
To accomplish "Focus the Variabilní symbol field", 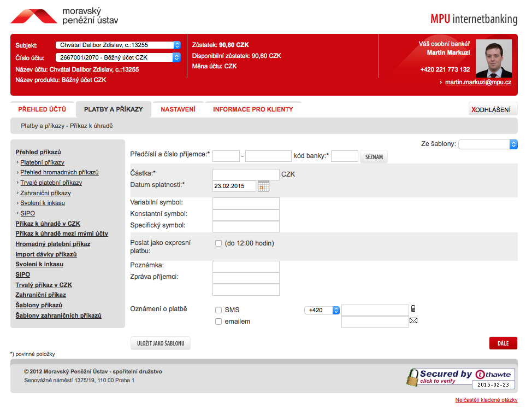I will 246,203.
